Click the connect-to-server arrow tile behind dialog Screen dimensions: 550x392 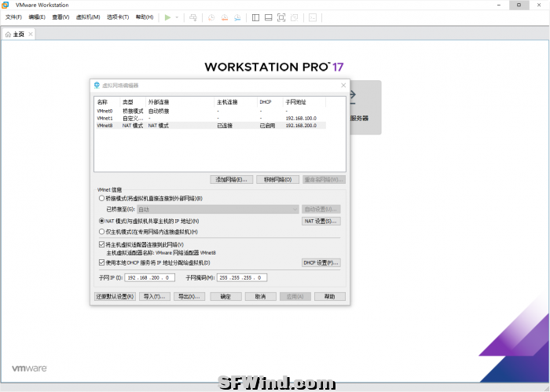[366, 108]
